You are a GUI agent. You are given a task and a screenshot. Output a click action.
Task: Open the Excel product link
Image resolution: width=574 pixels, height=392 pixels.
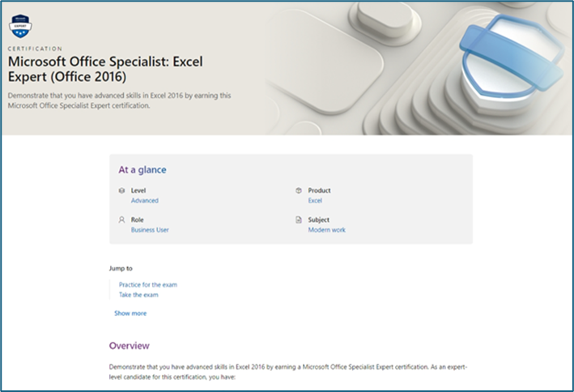[315, 200]
